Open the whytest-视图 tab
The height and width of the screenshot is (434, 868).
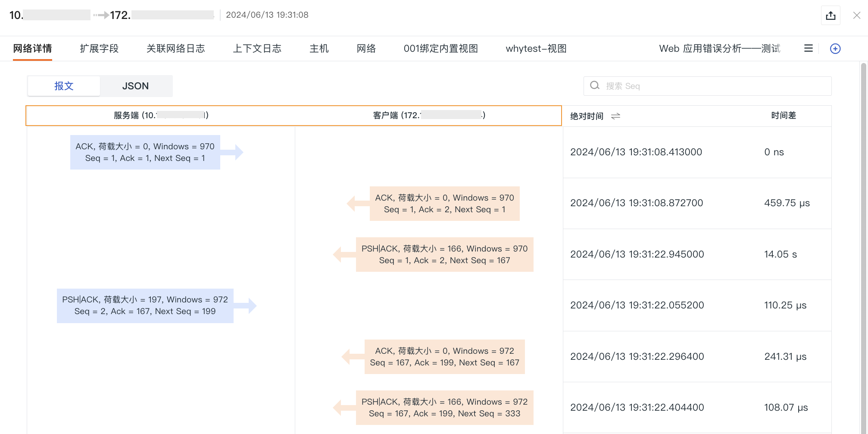pos(536,48)
